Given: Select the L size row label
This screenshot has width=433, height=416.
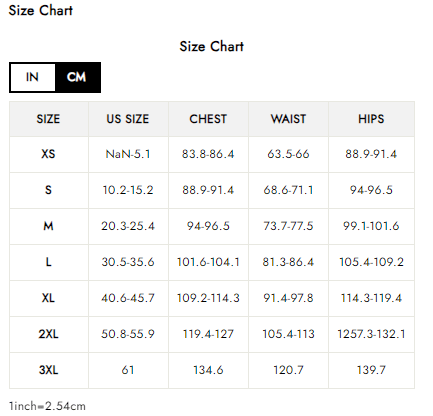Looking at the screenshot, I should pos(49,262).
